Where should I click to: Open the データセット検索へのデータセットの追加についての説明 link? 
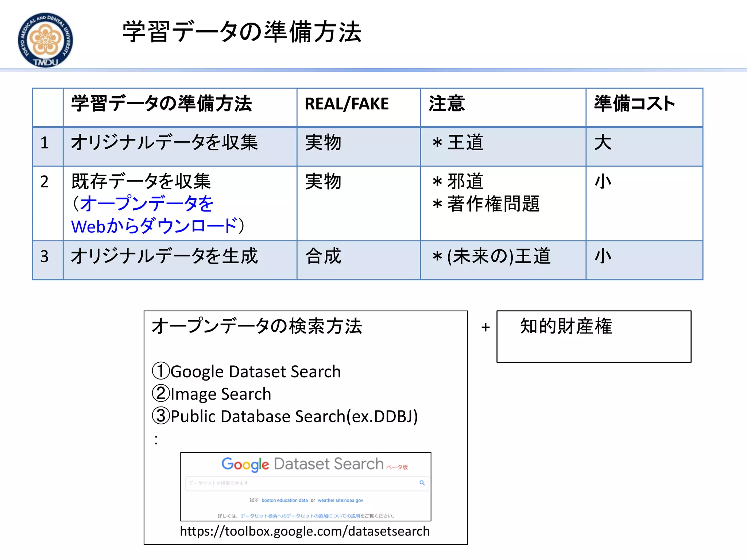(x=300, y=516)
